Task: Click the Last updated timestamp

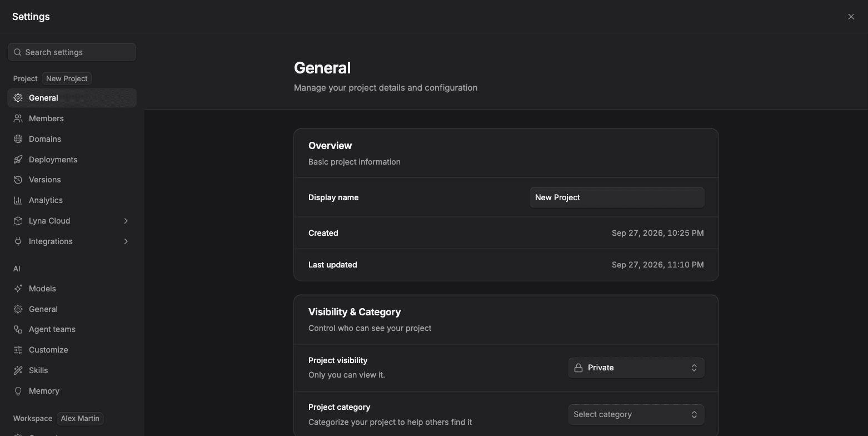Action: (x=658, y=265)
